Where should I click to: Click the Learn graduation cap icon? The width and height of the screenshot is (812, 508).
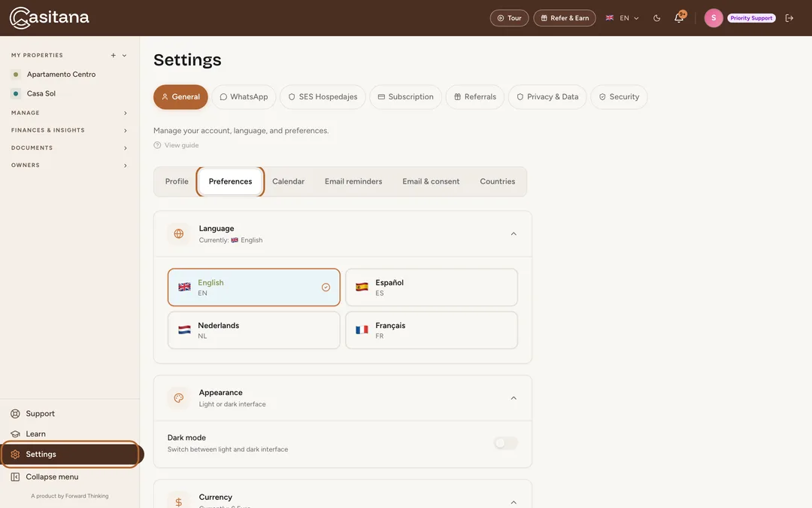click(16, 434)
